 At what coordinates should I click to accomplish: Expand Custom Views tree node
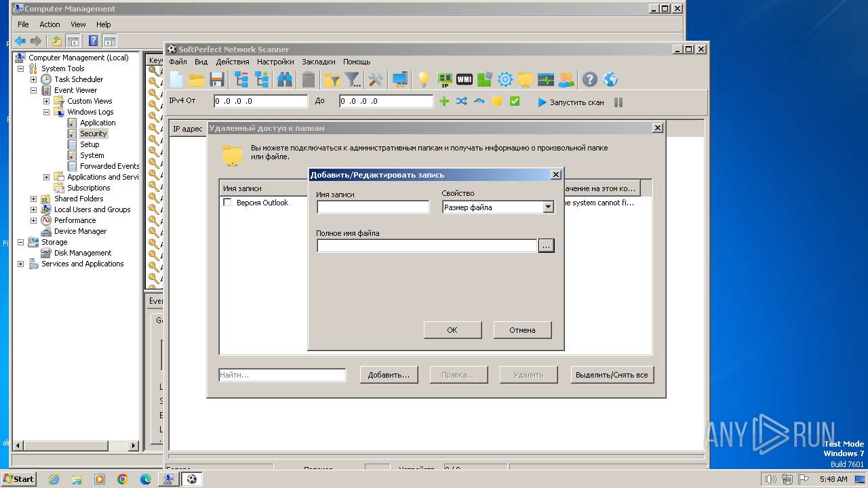click(x=46, y=101)
